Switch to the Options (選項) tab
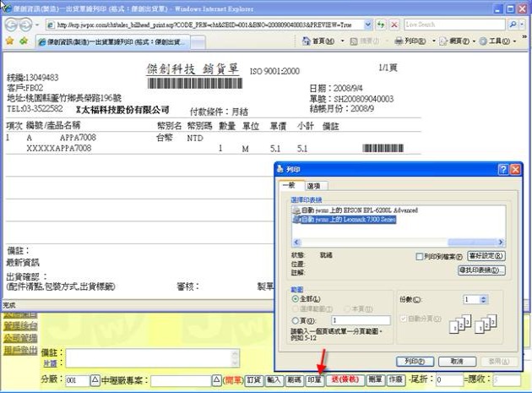Image resolution: width=532 pixels, height=393 pixels. coord(315,186)
